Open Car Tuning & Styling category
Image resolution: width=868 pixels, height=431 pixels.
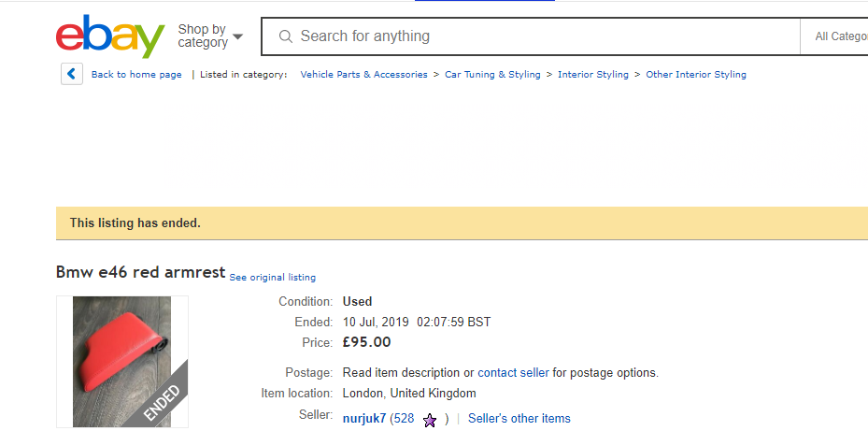tap(492, 74)
